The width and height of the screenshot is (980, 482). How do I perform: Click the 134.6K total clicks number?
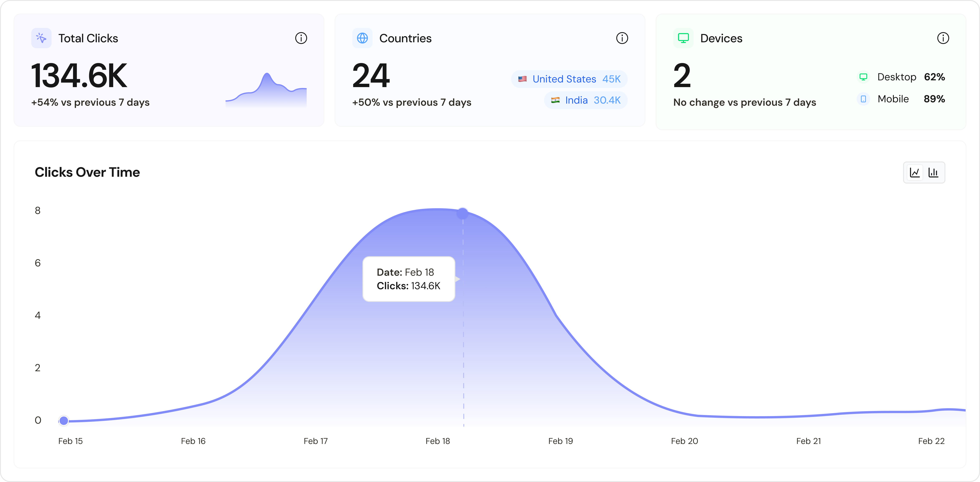pos(79,76)
